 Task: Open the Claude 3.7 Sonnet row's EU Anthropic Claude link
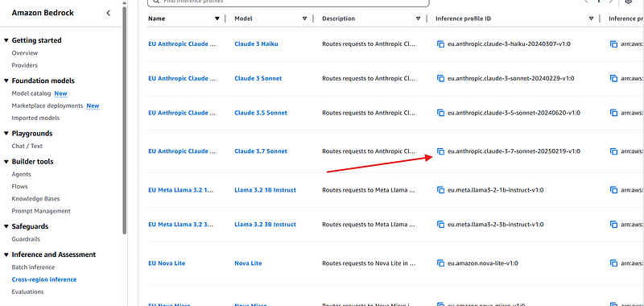182,151
